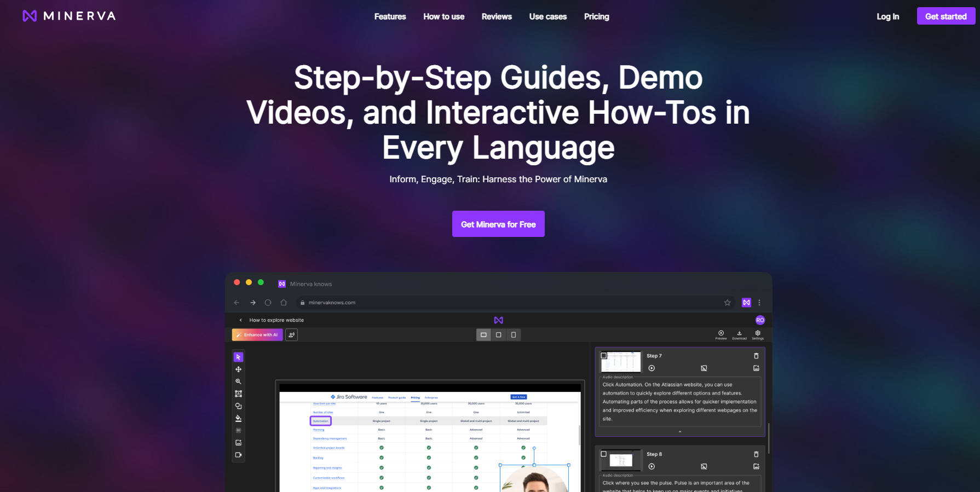
Task: Click the Preview icon
Action: point(721,334)
